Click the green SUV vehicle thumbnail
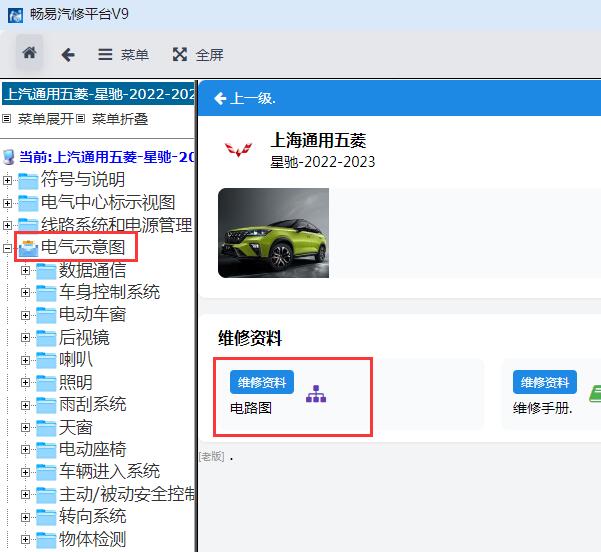This screenshot has width=601, height=552. pyautogui.click(x=273, y=233)
